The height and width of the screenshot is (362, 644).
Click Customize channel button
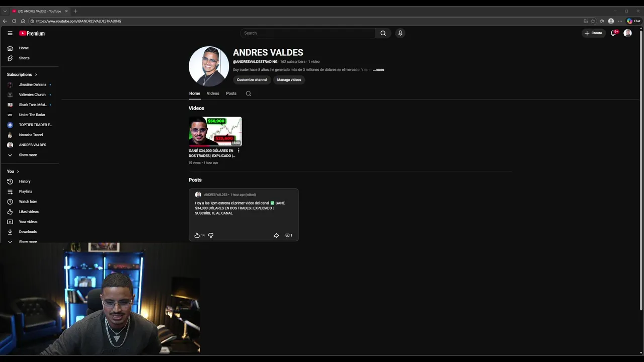point(252,80)
